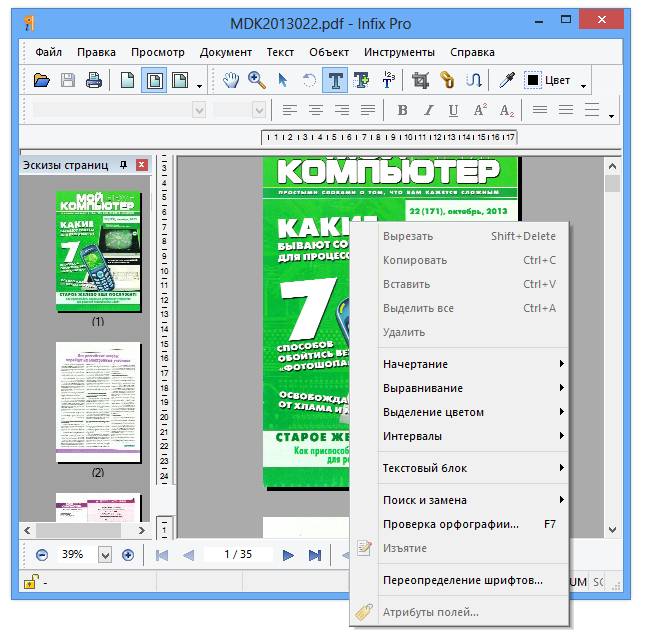Center align text
648x636 pixels.
(x=315, y=110)
